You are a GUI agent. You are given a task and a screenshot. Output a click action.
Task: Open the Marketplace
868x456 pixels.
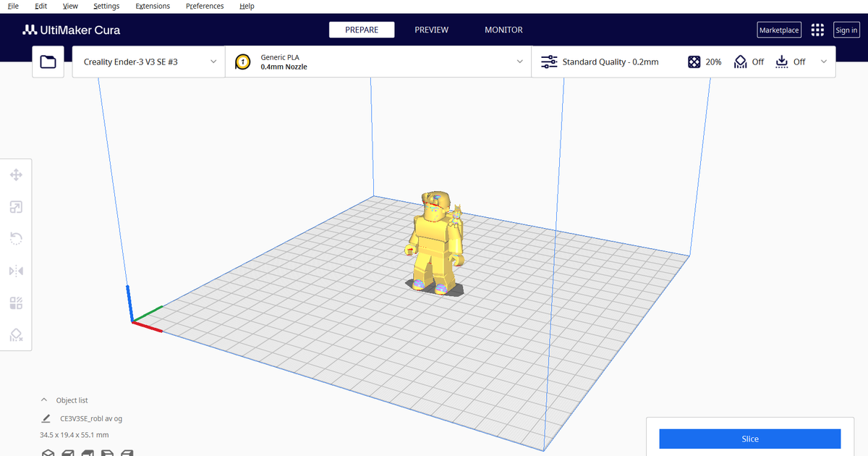[x=779, y=30]
